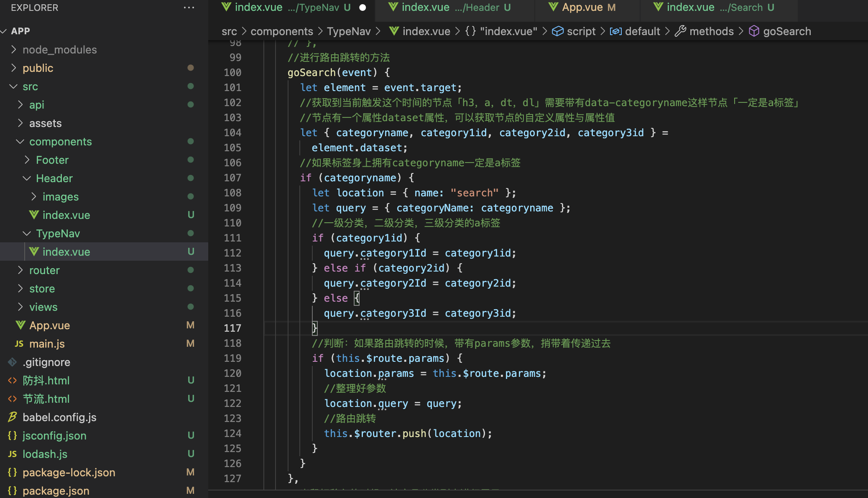Click the JS icon next to main.js
The height and width of the screenshot is (498, 868).
click(x=19, y=343)
